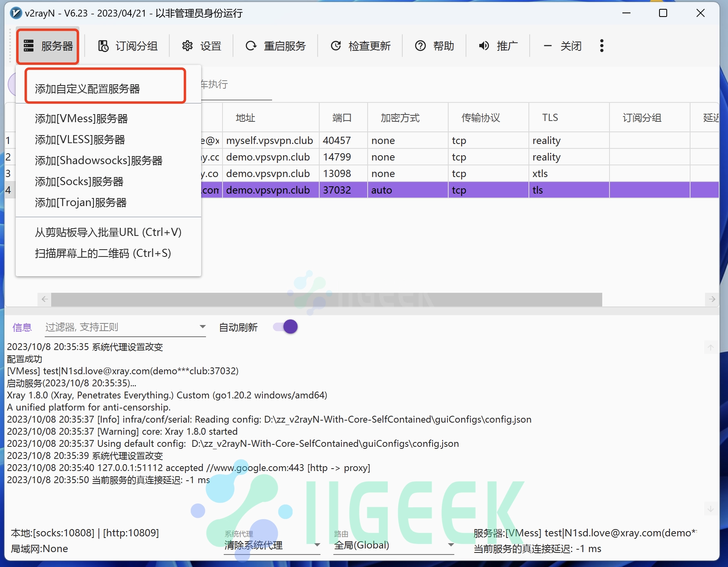Open the 系统代理 system proxy dropdown
Image resolution: width=728 pixels, height=567 pixels.
pos(272,545)
